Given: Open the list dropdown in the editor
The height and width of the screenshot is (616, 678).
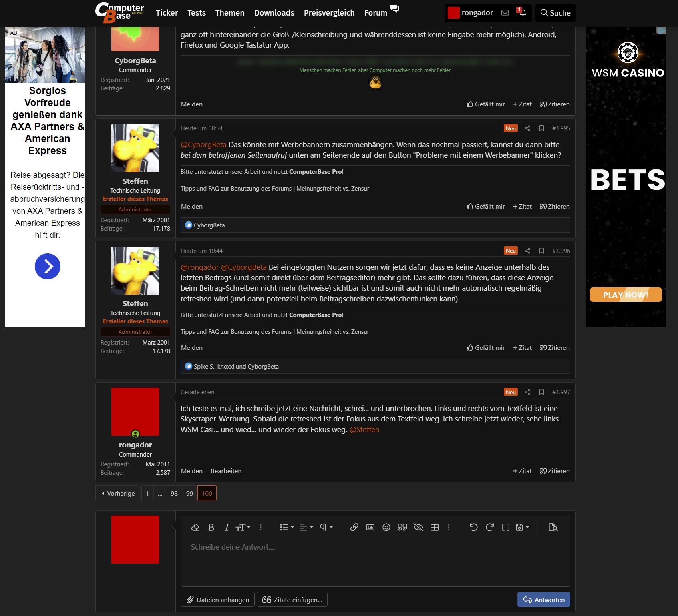Looking at the screenshot, I should click(x=287, y=527).
